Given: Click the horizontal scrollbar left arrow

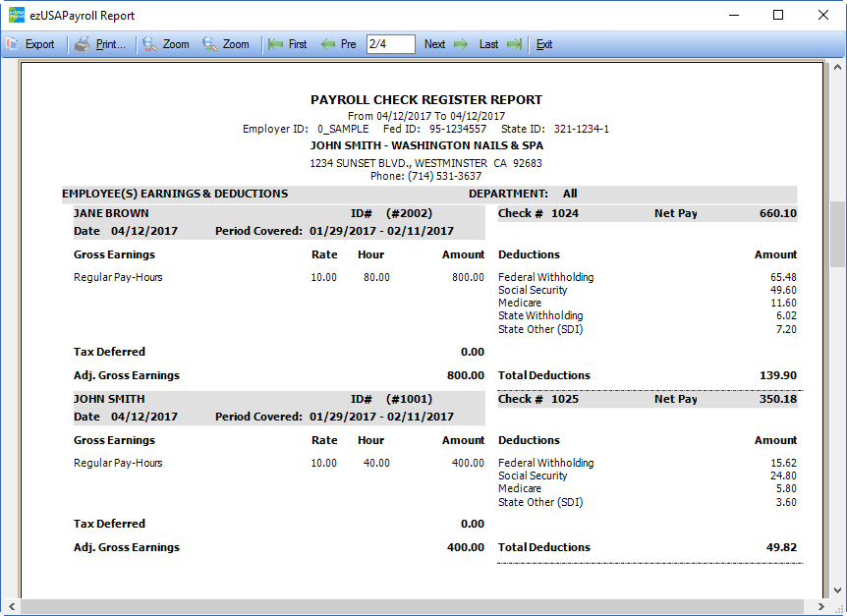Looking at the screenshot, I should pos(9,607).
